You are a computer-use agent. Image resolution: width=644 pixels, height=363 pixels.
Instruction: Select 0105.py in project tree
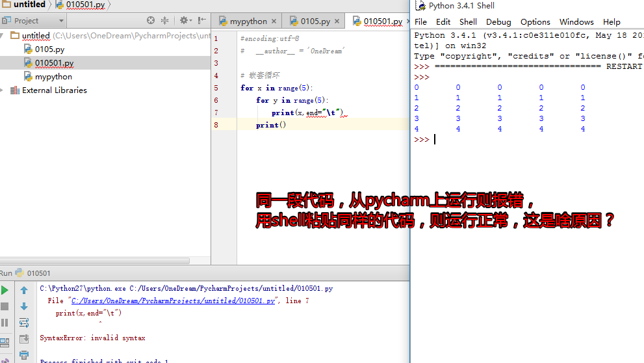coord(49,49)
